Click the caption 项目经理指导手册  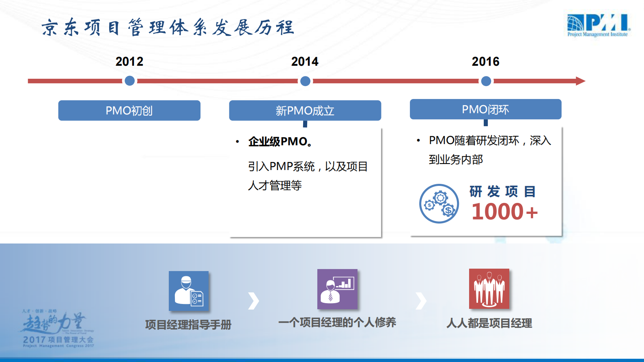pos(188,325)
